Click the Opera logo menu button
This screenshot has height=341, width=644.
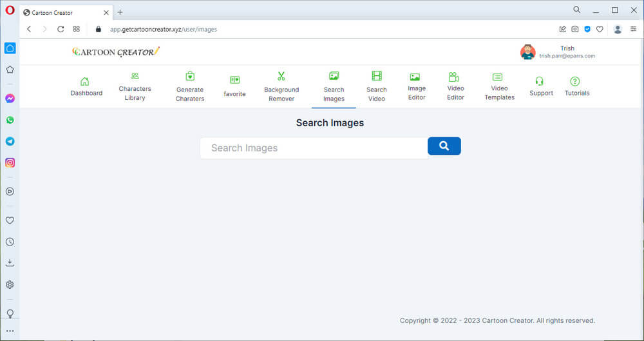[x=10, y=10]
